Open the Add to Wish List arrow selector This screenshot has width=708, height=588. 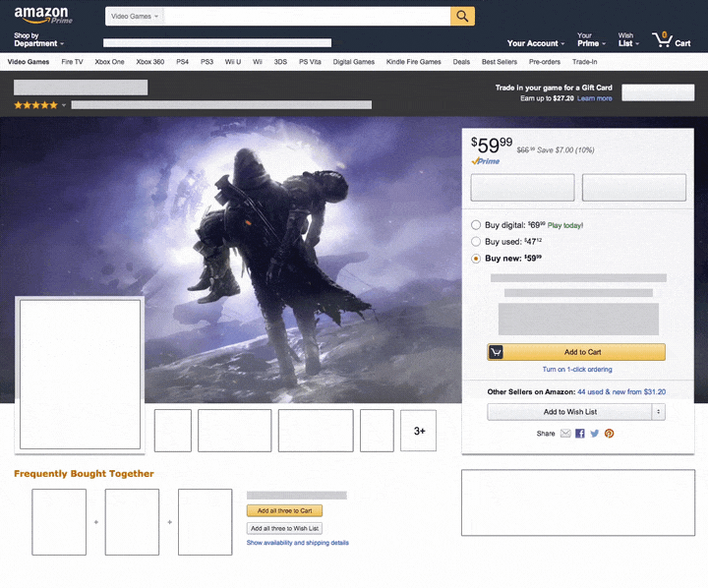658,412
